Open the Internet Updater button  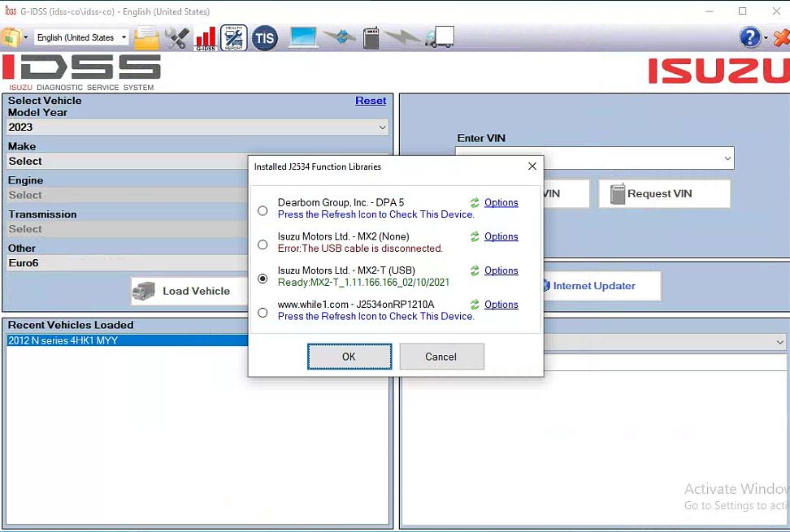602,286
